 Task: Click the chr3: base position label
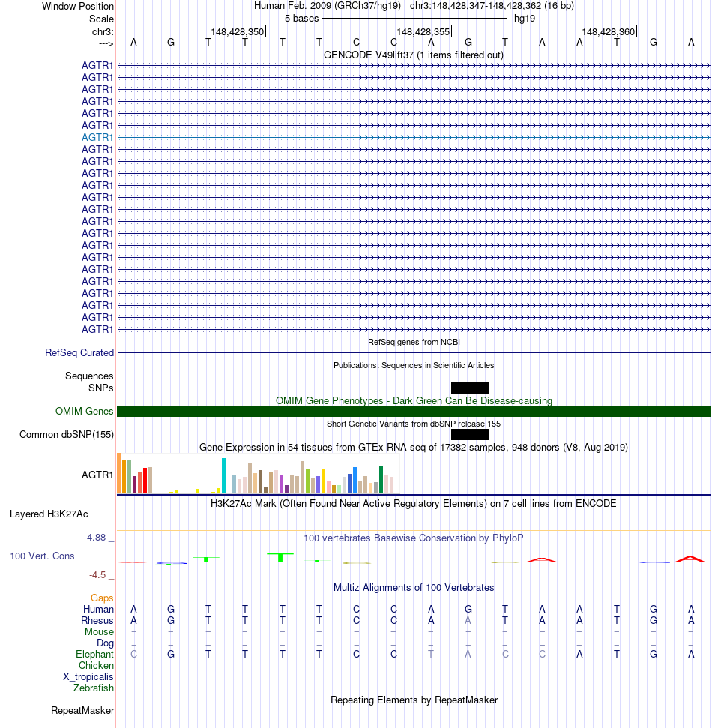tap(103, 32)
